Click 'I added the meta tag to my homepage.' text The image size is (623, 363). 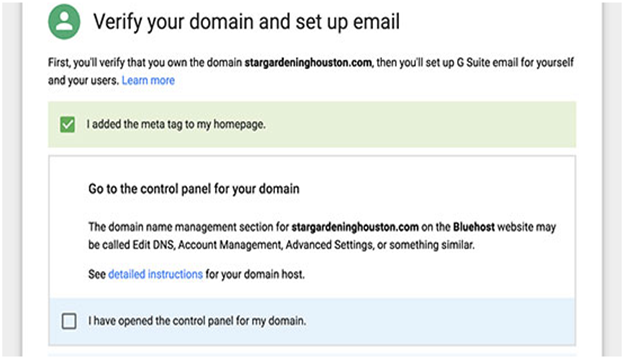(x=176, y=124)
